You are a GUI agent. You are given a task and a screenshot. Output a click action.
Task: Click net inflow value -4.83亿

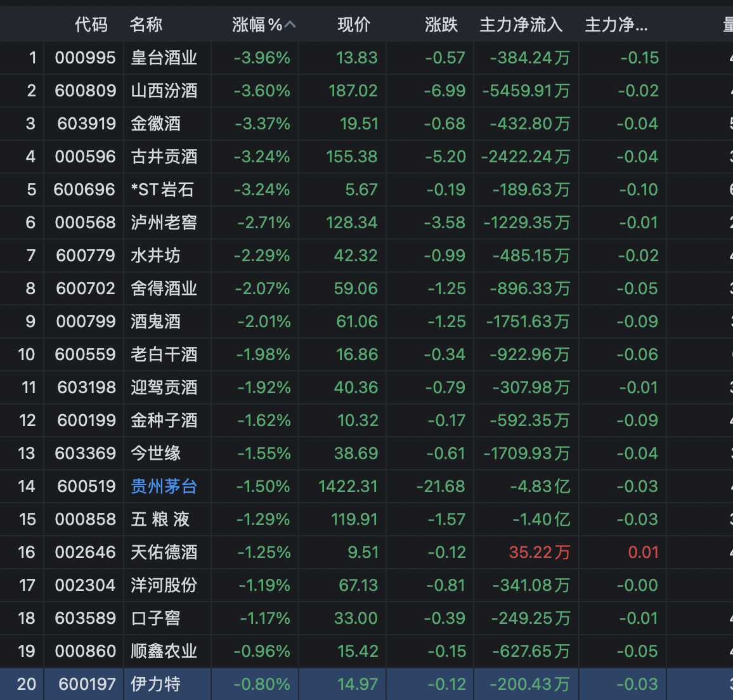(x=540, y=486)
